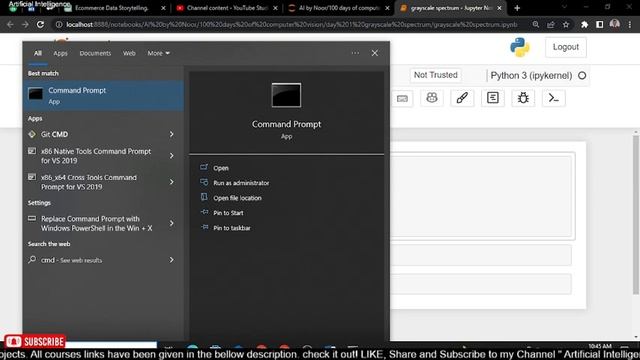Choose Run as administrator
The width and height of the screenshot is (640, 360).
coord(241,183)
